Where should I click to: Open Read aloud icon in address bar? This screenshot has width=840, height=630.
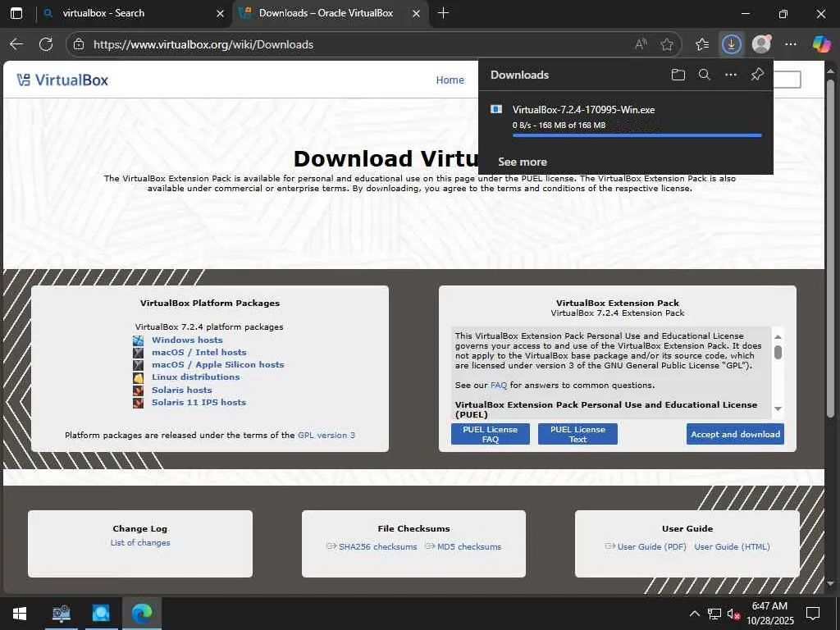point(641,44)
